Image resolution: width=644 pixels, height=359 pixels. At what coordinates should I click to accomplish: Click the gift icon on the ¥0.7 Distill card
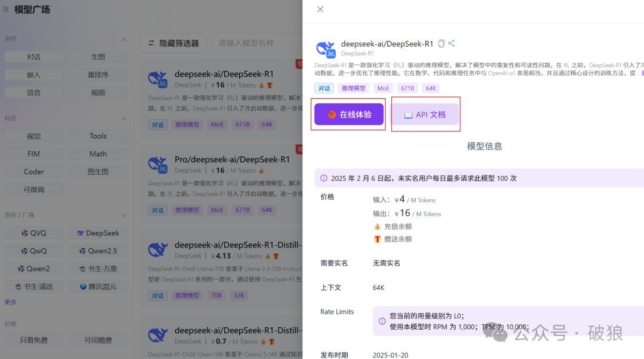pyautogui.click(x=272, y=341)
